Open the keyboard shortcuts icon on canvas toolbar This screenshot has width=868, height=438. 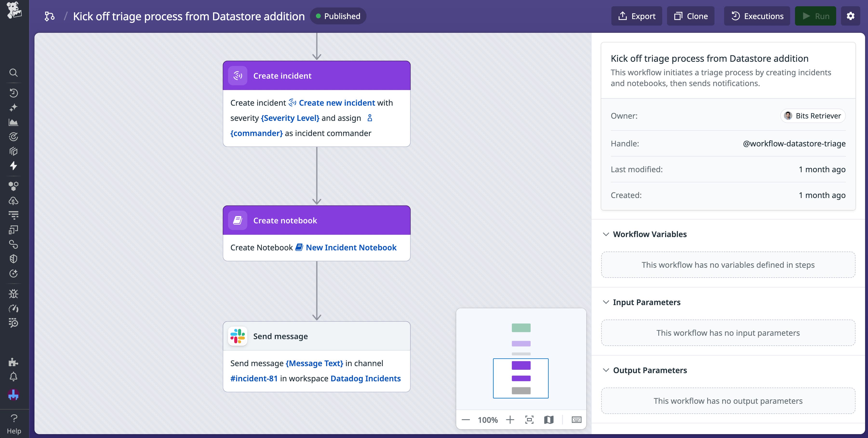point(577,419)
